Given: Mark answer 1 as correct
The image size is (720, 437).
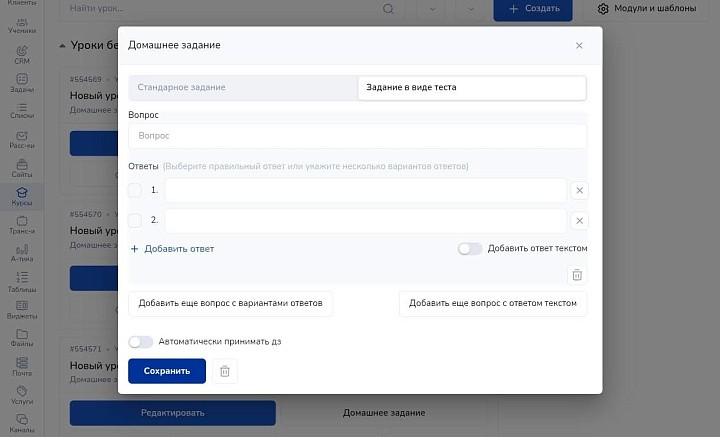Looking at the screenshot, I should point(135,190).
